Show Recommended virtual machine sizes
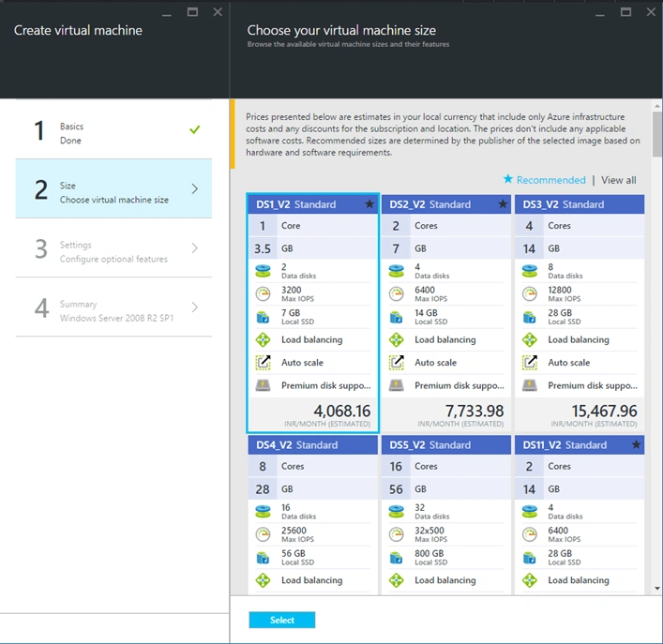Image resolution: width=663 pixels, height=644 pixels. point(551,180)
